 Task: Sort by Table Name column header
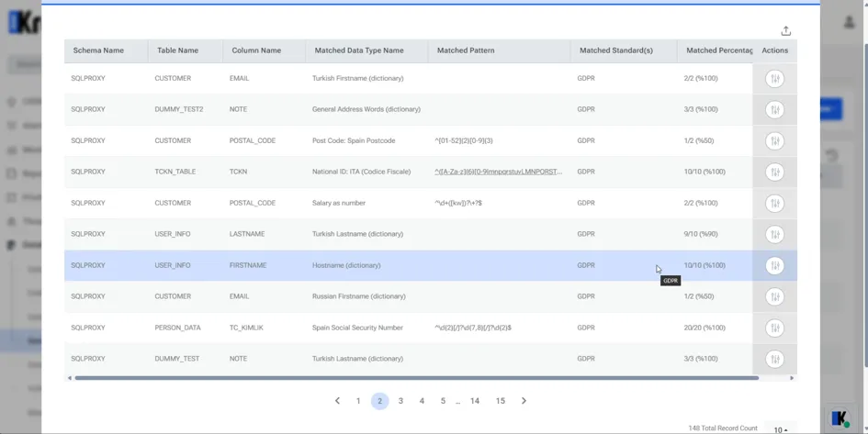click(177, 50)
